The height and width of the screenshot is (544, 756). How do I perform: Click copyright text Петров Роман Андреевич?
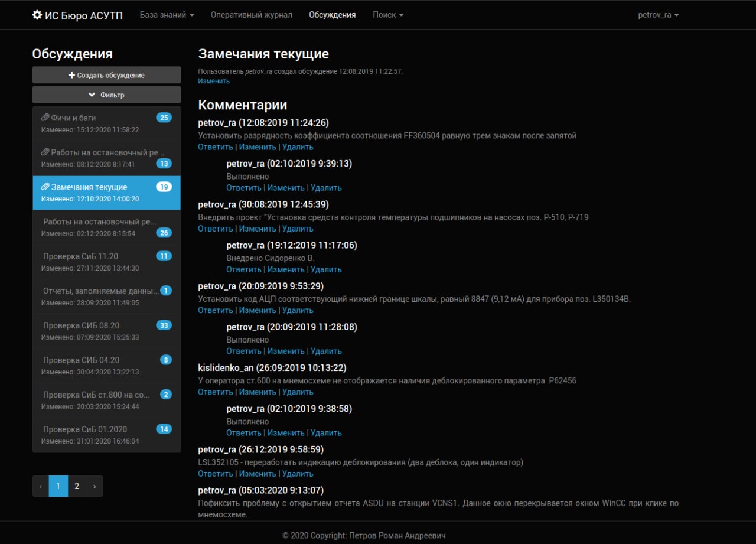click(x=398, y=536)
